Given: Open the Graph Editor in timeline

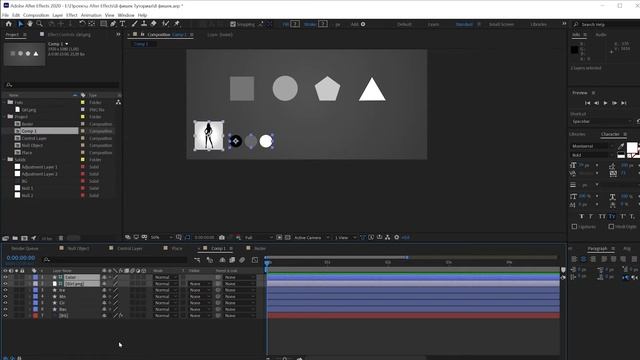Looking at the screenshot, I should click(x=255, y=260).
